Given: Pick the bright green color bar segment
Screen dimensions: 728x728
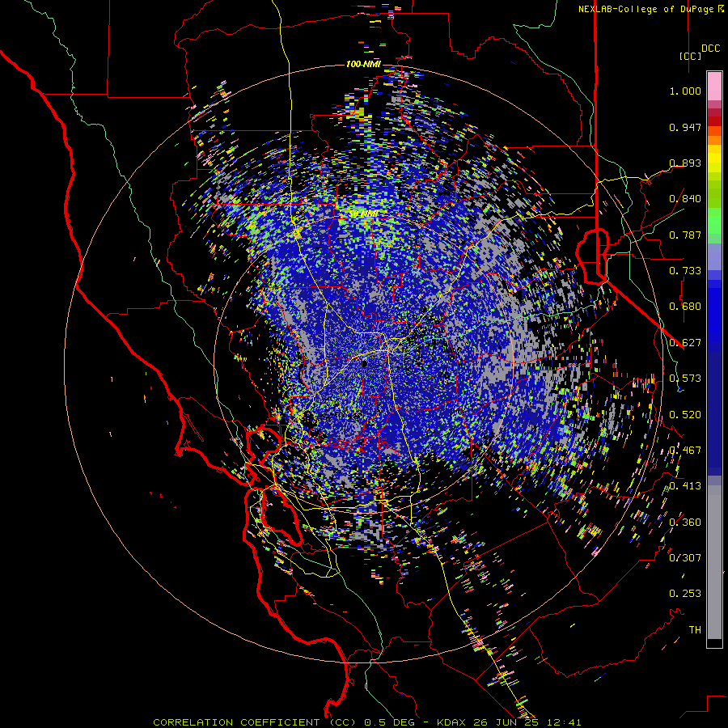Looking at the screenshot, I should [x=714, y=221].
